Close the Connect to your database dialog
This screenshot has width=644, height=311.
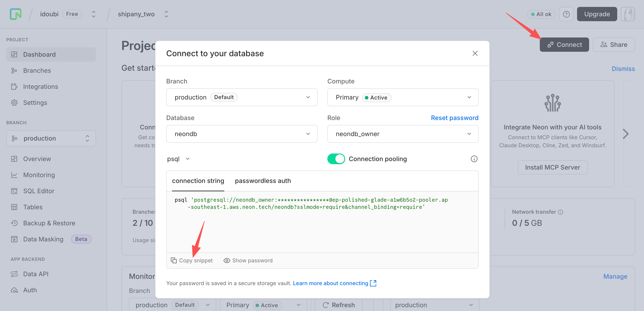[475, 53]
